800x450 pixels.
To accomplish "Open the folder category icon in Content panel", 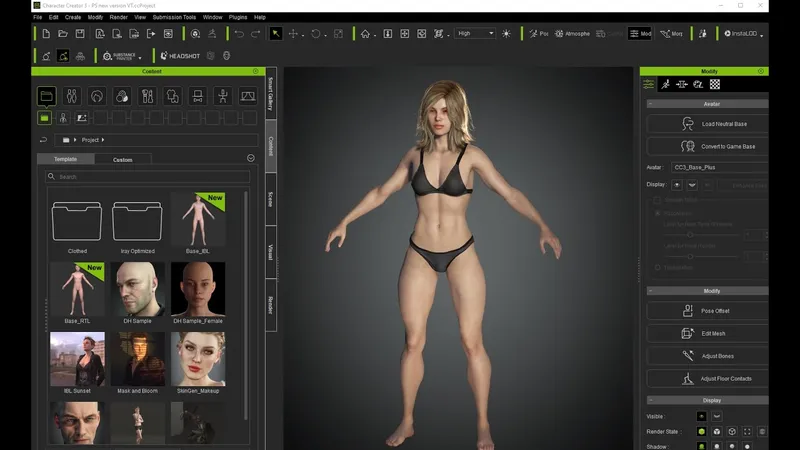I will point(46,96).
